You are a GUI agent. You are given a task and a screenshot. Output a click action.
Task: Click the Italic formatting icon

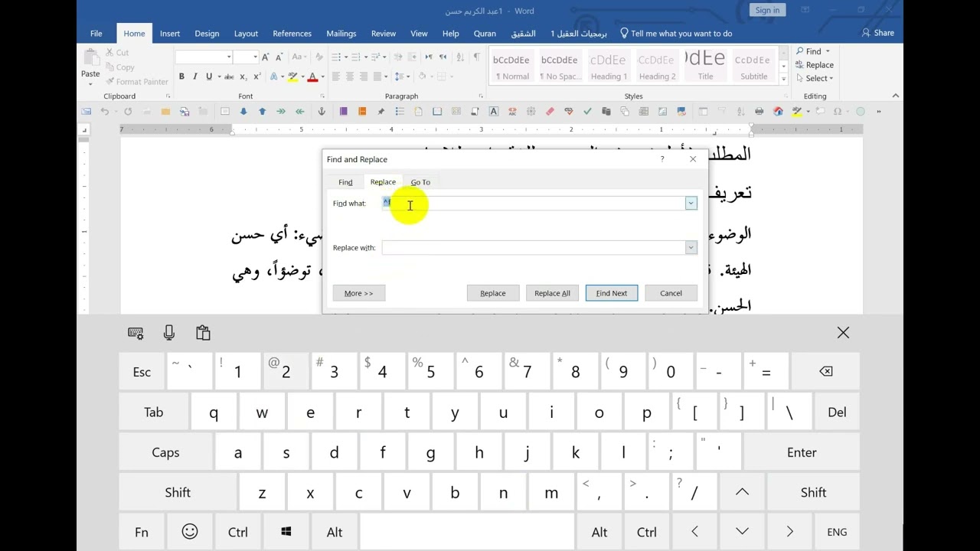[195, 77]
